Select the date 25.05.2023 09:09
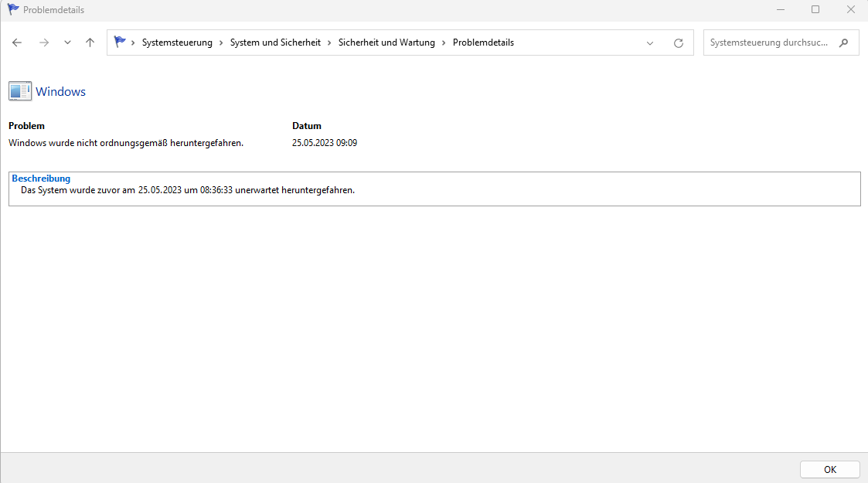Viewport: 868px width, 483px height. click(x=325, y=143)
